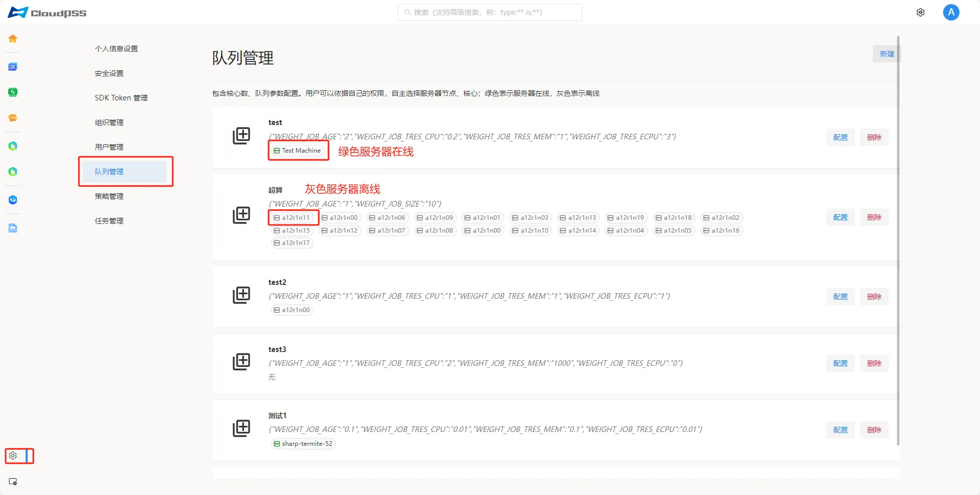Screen dimensions: 980x495
Task: Click the a12r1n06 server tag
Action: coord(387,218)
